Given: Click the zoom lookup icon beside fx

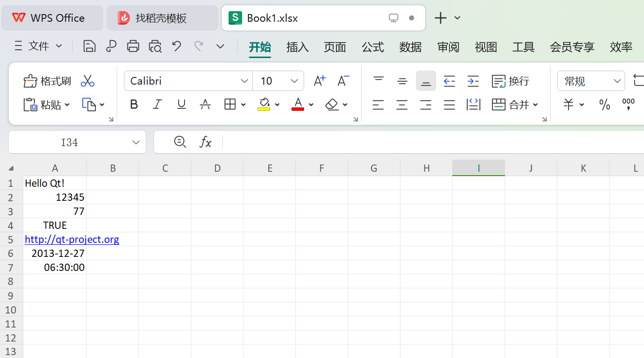Looking at the screenshot, I should click(180, 142).
